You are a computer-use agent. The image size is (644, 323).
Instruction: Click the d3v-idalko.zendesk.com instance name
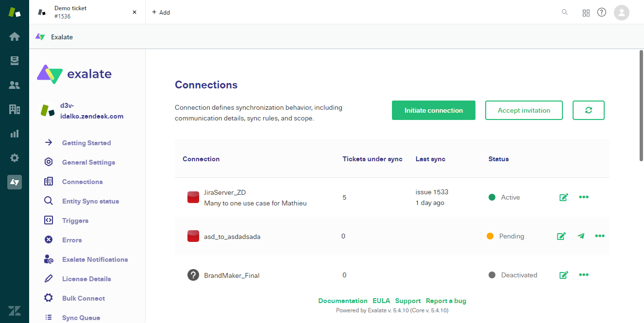click(92, 111)
